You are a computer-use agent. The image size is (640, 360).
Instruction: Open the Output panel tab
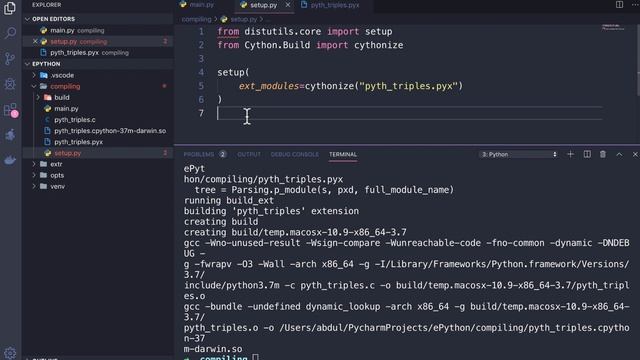pos(249,154)
